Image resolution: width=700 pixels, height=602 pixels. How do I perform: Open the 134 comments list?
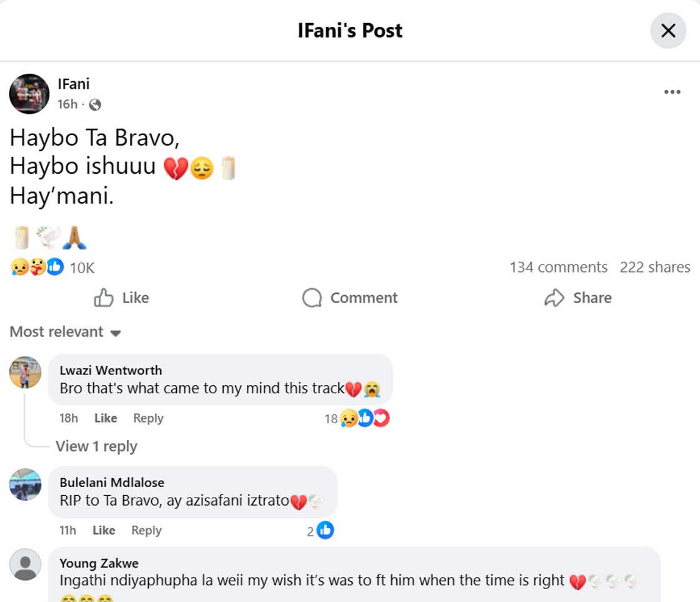tap(558, 267)
